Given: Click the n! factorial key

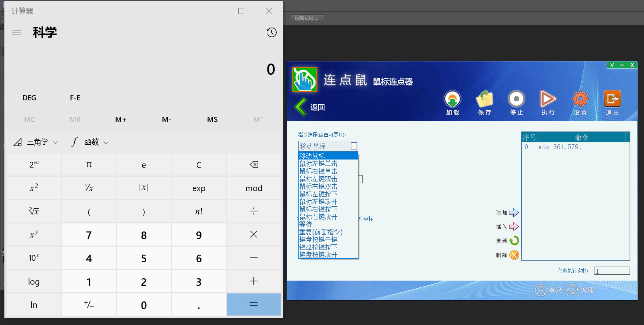Looking at the screenshot, I should pyautogui.click(x=199, y=211).
